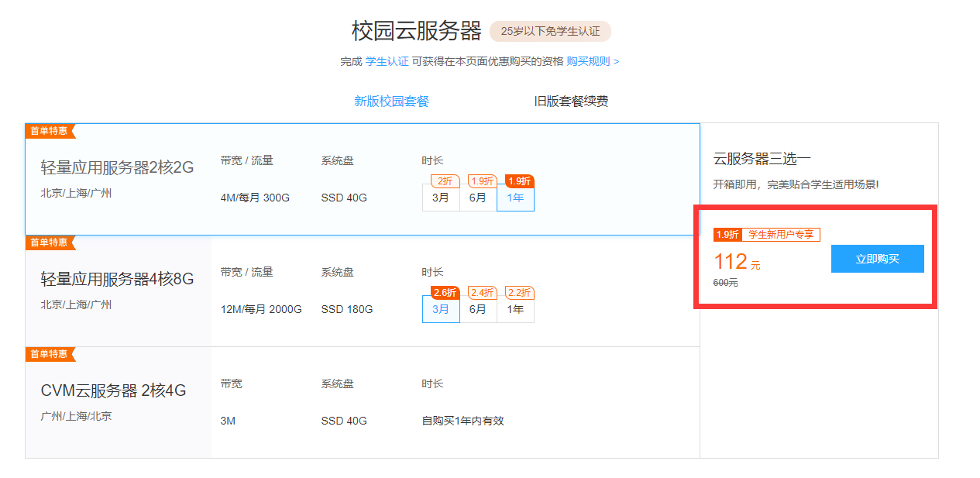Click the 2.2折 discount badge above 1年
980x478 pixels.
tap(520, 293)
